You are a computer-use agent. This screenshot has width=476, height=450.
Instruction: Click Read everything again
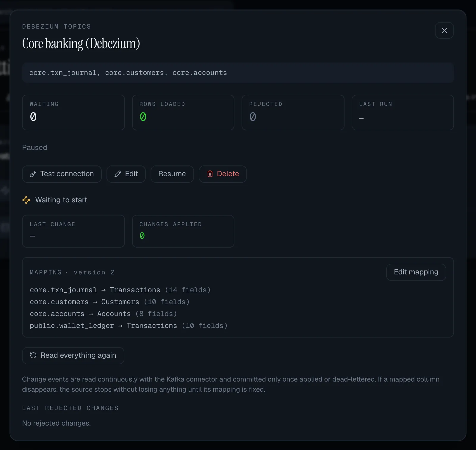pos(73,355)
